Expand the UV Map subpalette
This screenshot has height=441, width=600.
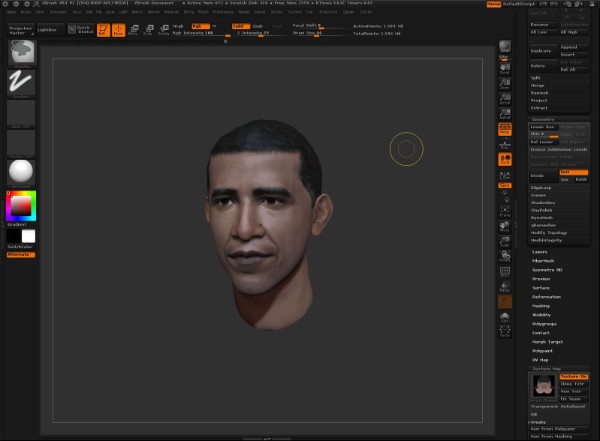point(540,360)
